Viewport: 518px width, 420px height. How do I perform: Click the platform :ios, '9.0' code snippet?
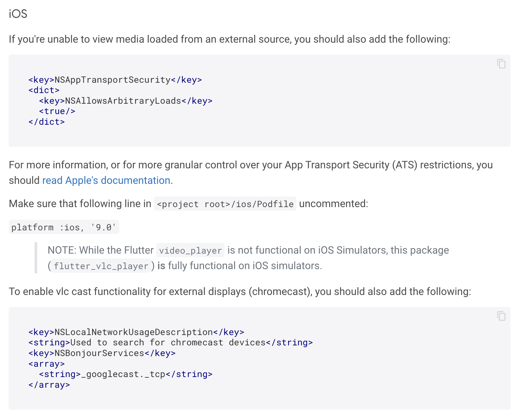(x=64, y=227)
